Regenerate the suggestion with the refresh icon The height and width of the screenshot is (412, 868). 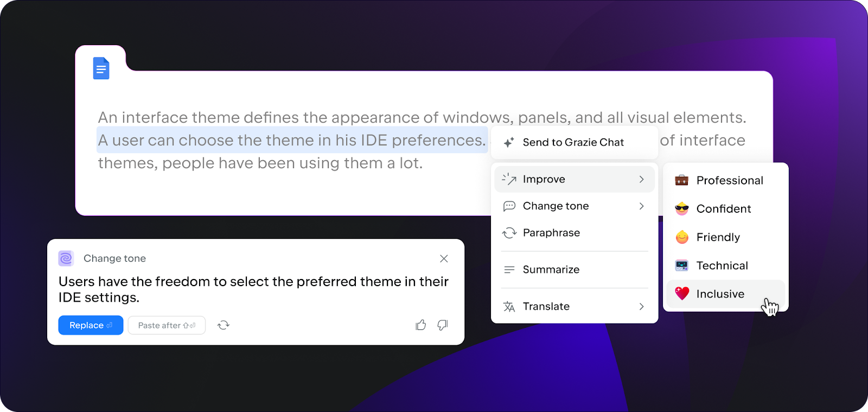(224, 325)
